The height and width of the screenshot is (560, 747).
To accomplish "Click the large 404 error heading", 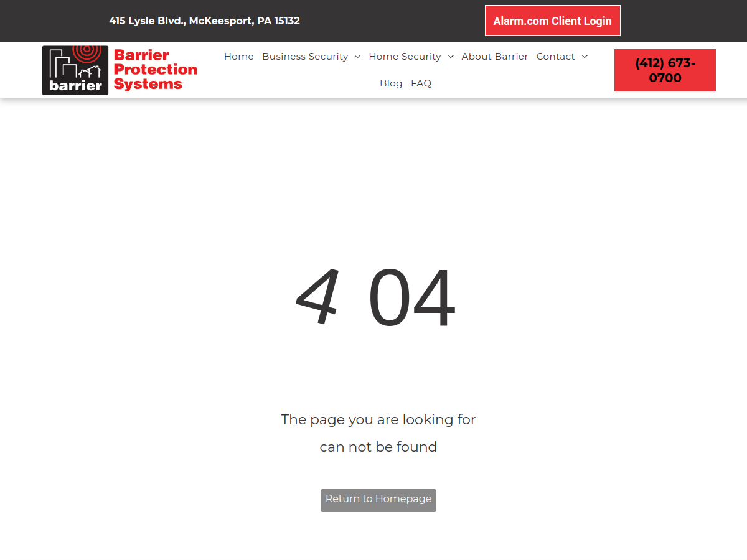I will click(376, 297).
